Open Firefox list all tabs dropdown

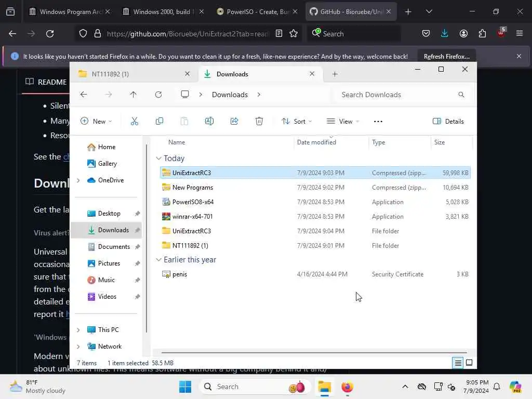coord(429,11)
